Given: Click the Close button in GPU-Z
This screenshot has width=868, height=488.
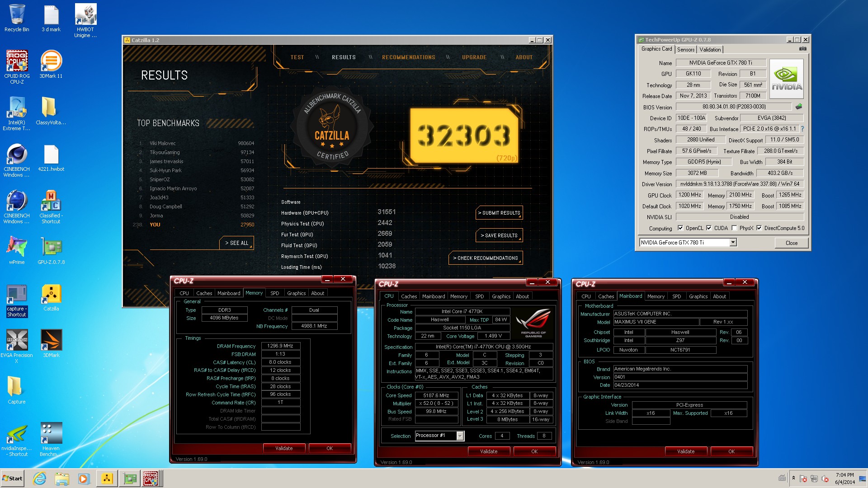Looking at the screenshot, I should click(x=791, y=243).
